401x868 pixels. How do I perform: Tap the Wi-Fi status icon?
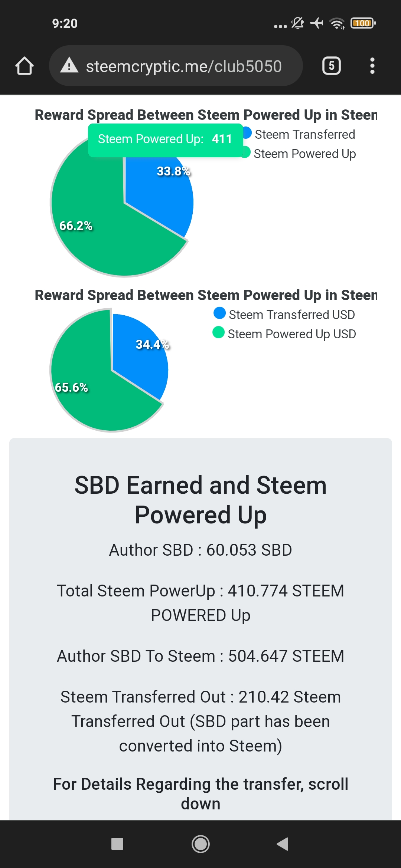pos(337,23)
